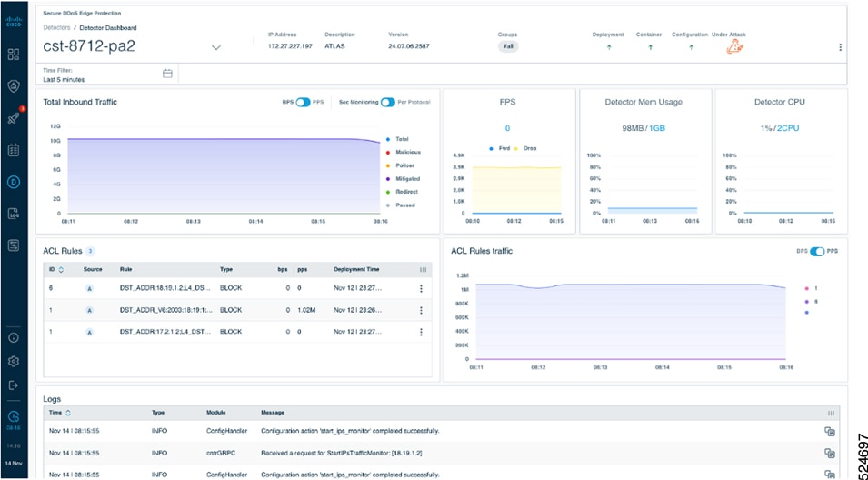This screenshot has height=480, width=868.
Task: Sort ACL Rules by ID column
Action: (55, 270)
